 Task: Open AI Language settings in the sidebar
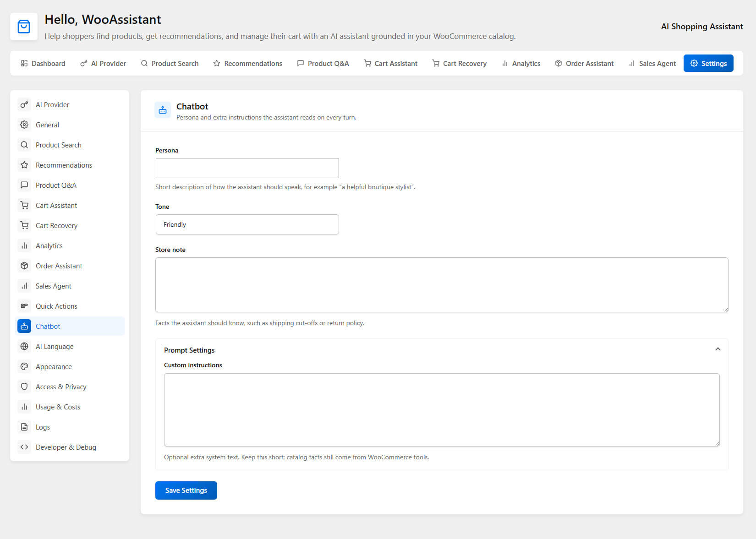[70, 346]
